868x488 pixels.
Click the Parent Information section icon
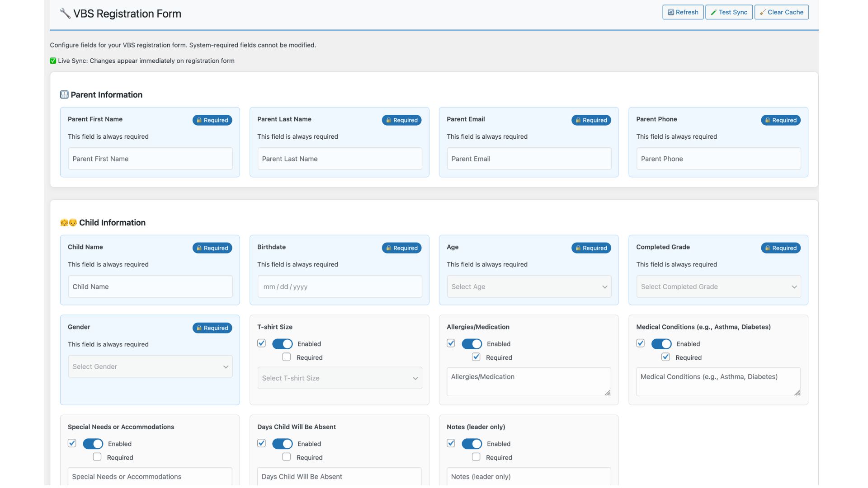pyautogui.click(x=64, y=94)
